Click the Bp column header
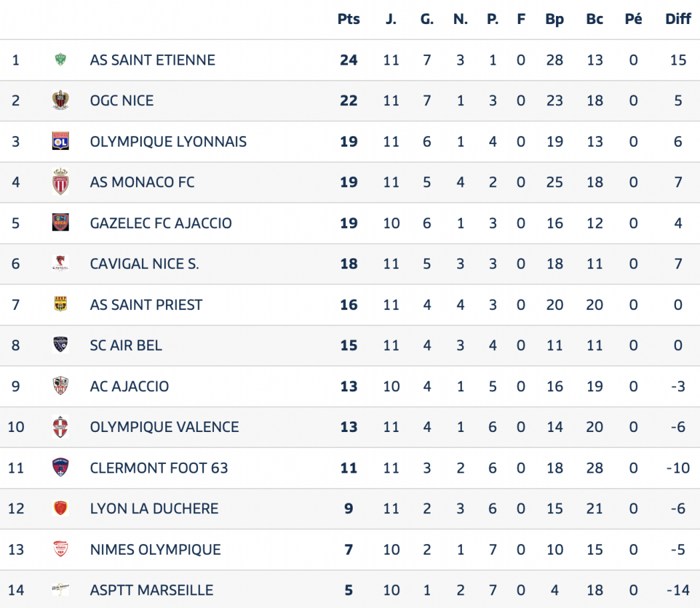Image resolution: width=700 pixels, height=608 pixels. [555, 19]
